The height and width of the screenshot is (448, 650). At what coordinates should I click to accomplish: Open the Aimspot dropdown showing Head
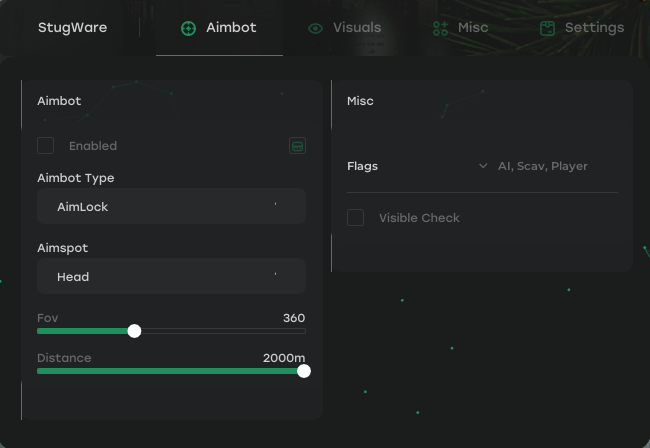point(171,276)
